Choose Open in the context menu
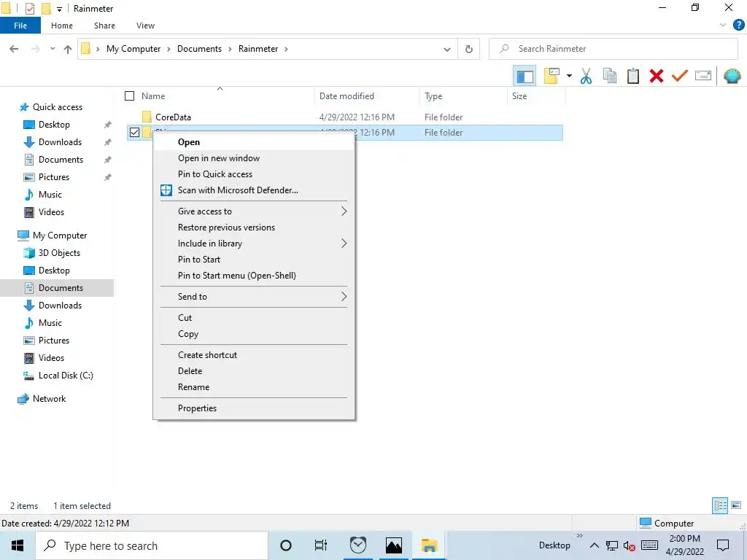 tap(254, 142)
